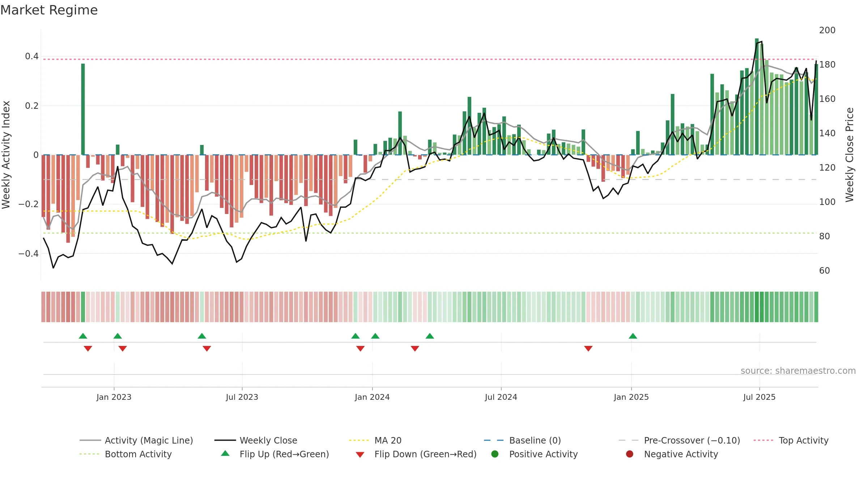Select the green flip-up marker near April 2024
The image size is (868, 488).
coord(430,336)
